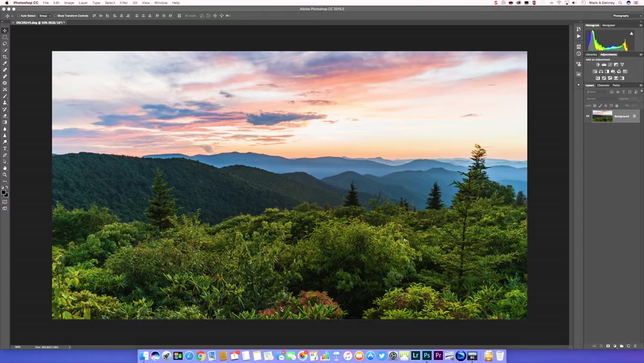Open the Image menu
Image resolution: width=644 pixels, height=363 pixels.
coord(69,3)
